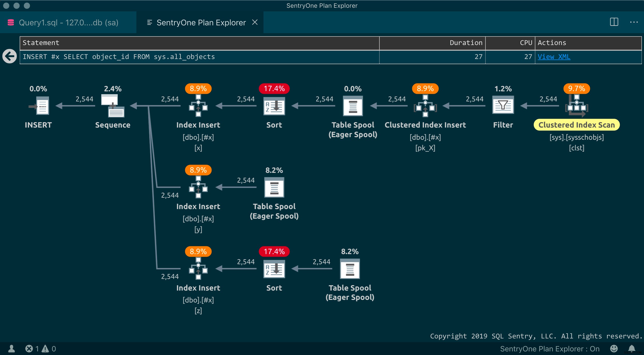
Task: Click the [y] index label
Action: pos(198,230)
